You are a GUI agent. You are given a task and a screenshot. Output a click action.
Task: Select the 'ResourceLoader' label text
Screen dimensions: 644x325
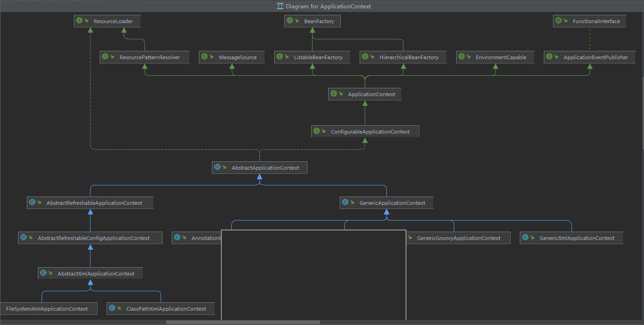click(x=113, y=21)
